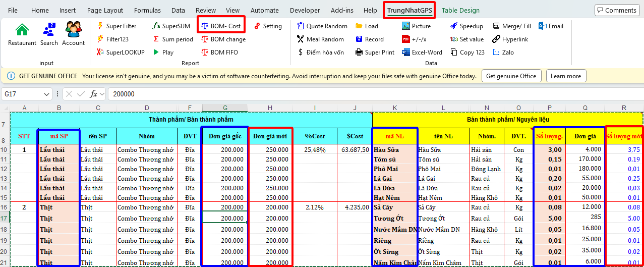
Task: Click the Hyperlink tool icon
Action: (496, 39)
